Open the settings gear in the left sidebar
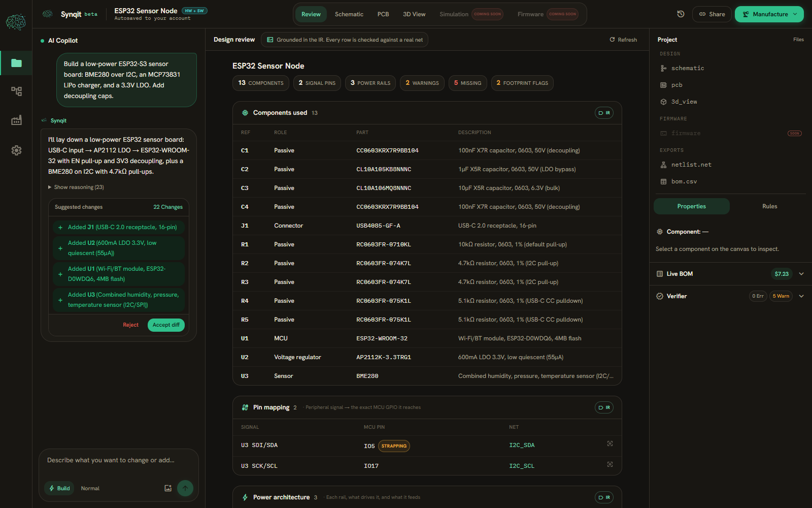 (x=16, y=150)
